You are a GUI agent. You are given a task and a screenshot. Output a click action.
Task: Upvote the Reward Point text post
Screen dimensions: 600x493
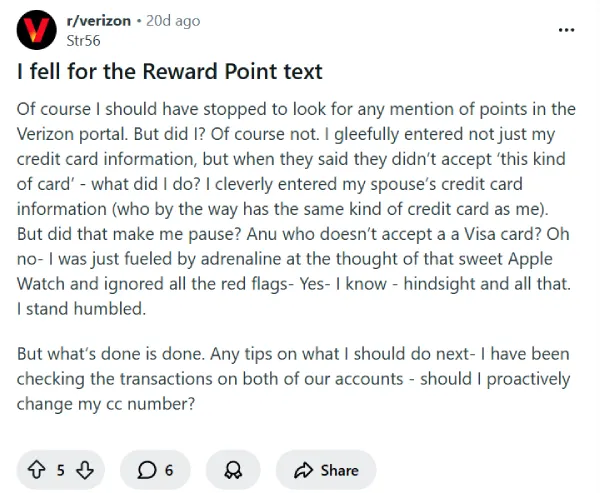click(38, 469)
